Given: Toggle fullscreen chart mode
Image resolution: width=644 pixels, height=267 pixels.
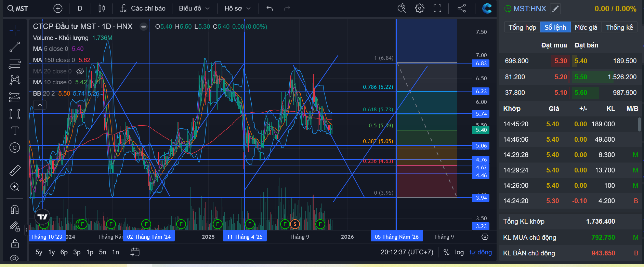Looking at the screenshot, I should 437,9.
